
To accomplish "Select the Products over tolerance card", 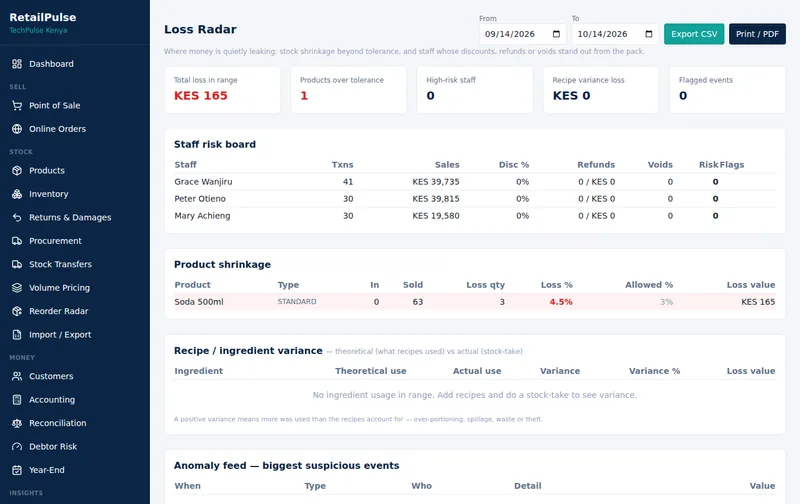I will [348, 90].
